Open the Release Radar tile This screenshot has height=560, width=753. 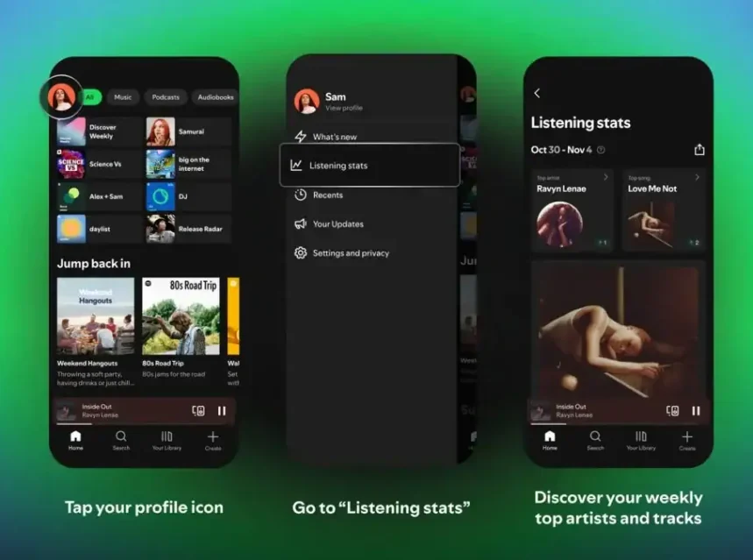pos(188,229)
